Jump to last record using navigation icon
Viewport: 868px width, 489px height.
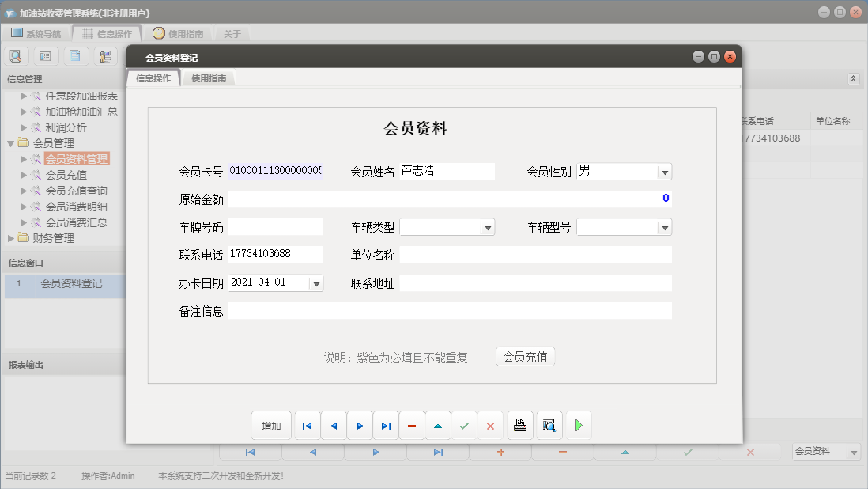tap(386, 425)
